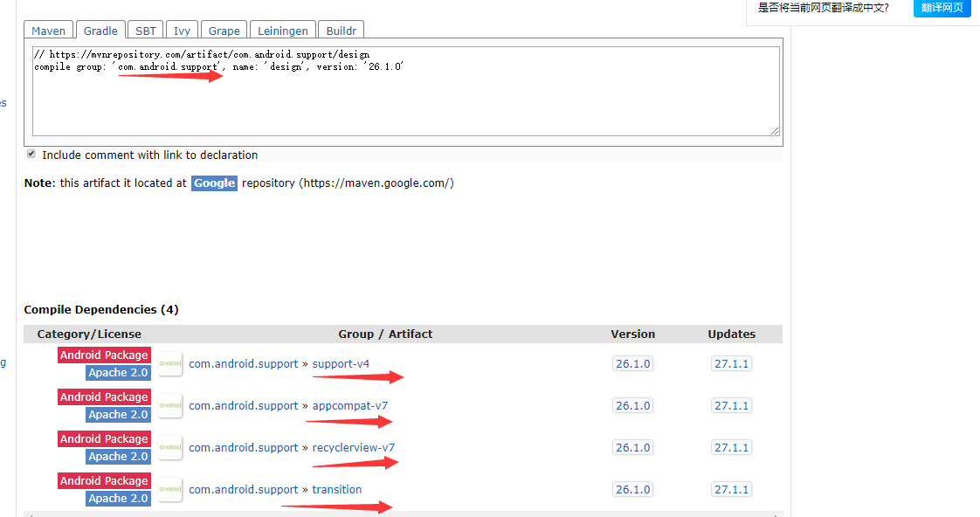Click the Compile Dependencies (4) heading
The image size is (980, 517).
point(101,309)
